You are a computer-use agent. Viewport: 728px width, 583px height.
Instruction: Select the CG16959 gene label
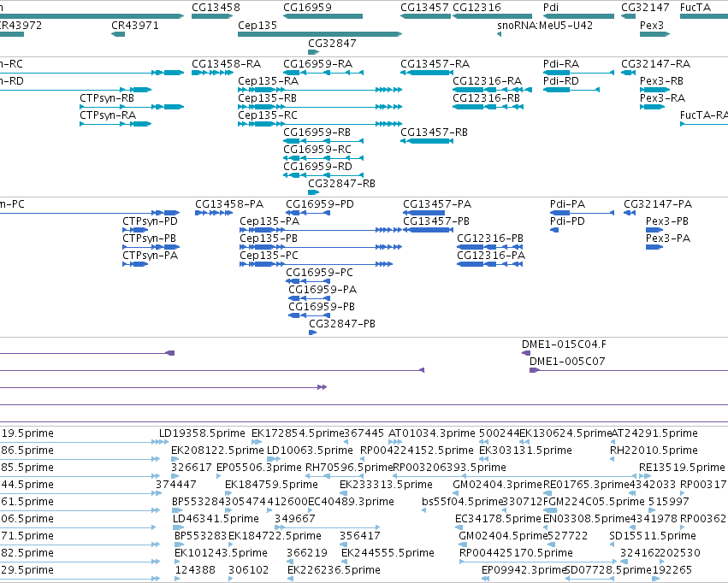(307, 8)
